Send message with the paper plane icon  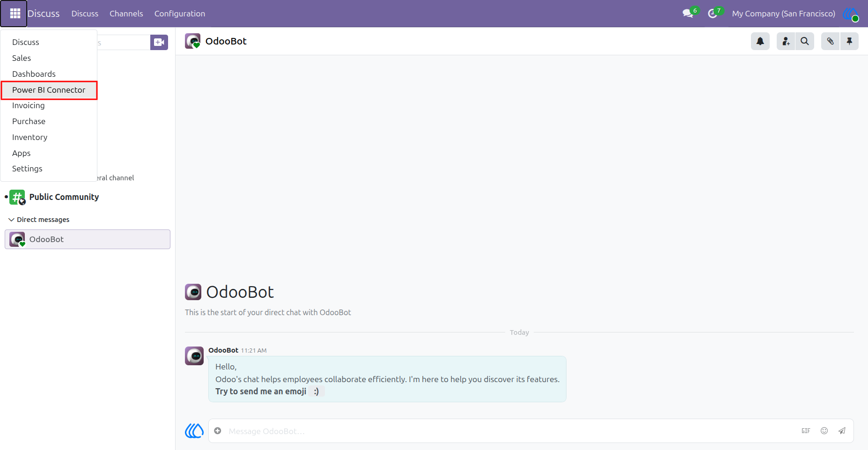coord(842,431)
